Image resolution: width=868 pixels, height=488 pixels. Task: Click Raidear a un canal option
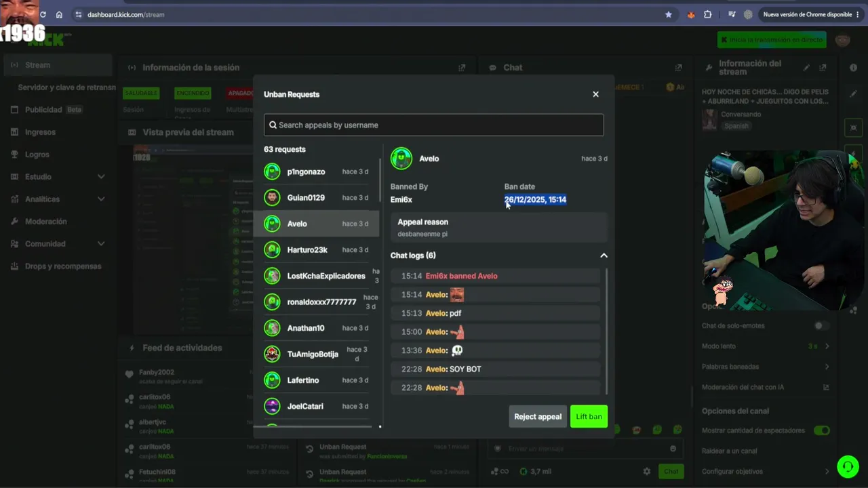(729, 451)
